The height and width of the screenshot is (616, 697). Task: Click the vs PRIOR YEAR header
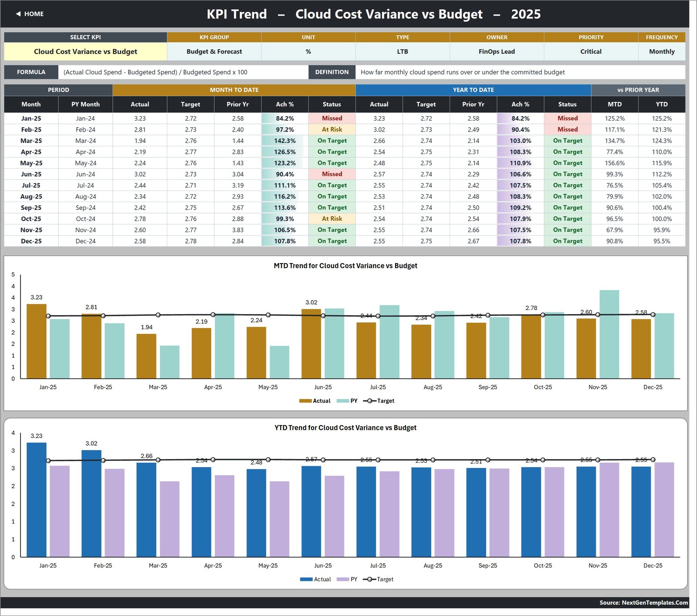[x=638, y=90]
